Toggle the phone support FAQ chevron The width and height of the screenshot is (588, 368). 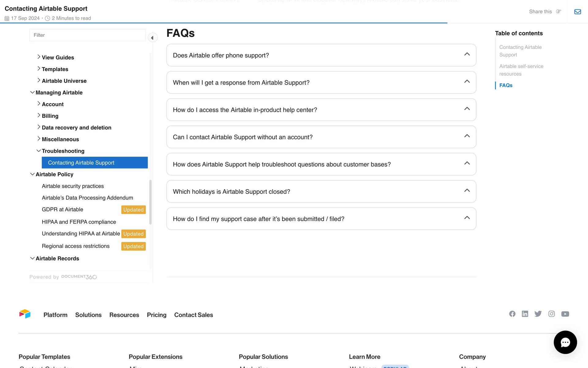pos(467,54)
